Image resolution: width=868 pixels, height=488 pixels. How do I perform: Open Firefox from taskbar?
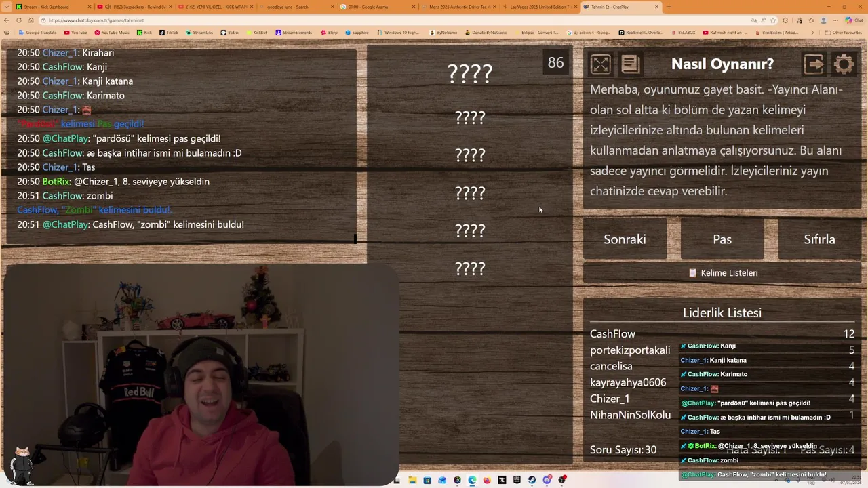487,480
